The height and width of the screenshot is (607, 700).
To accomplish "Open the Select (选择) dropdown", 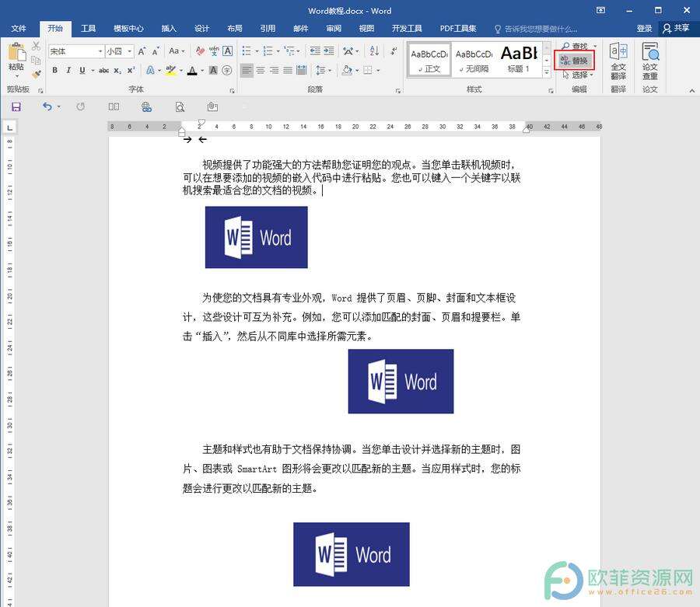I will [579, 75].
